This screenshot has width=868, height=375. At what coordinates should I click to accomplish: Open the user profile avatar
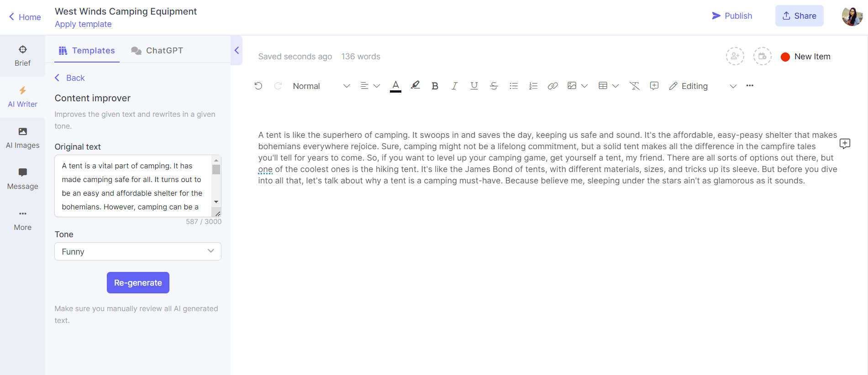coord(852,16)
